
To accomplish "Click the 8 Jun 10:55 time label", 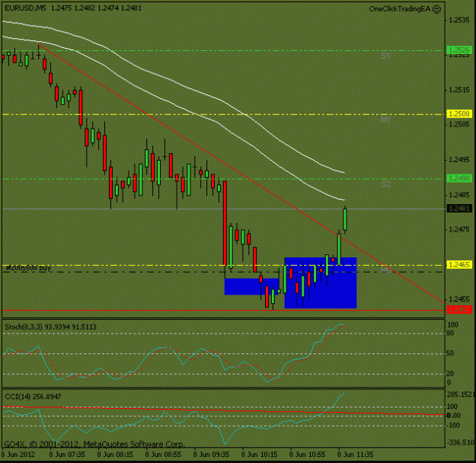I will pyautogui.click(x=307, y=455).
